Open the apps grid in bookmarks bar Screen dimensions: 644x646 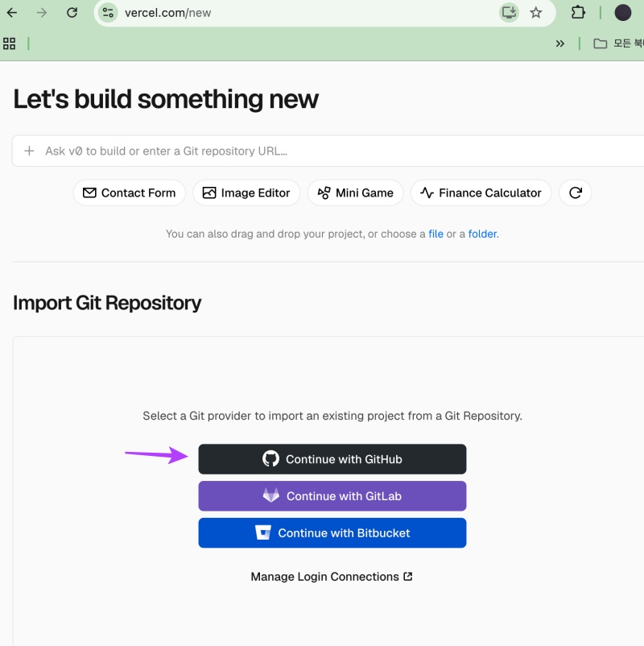click(9, 43)
